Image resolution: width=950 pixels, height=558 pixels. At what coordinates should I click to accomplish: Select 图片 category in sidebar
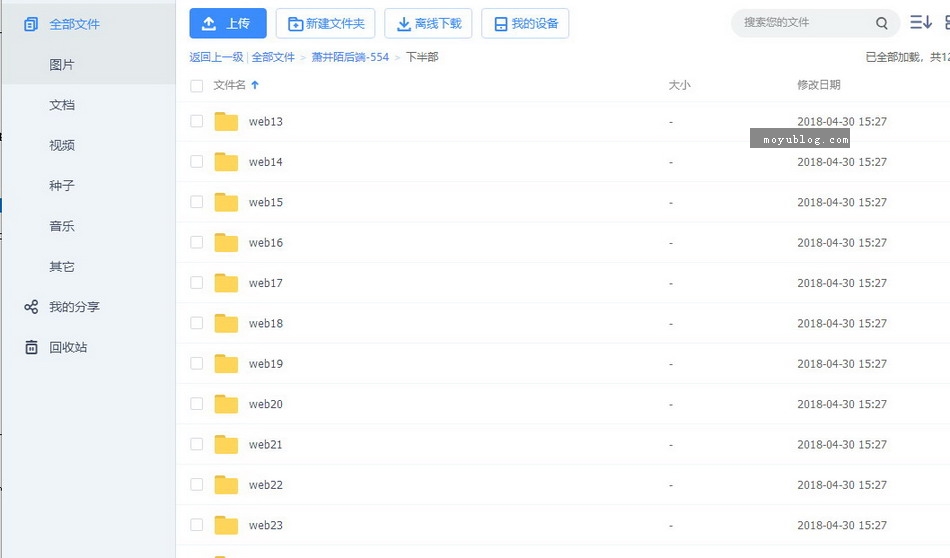62,65
